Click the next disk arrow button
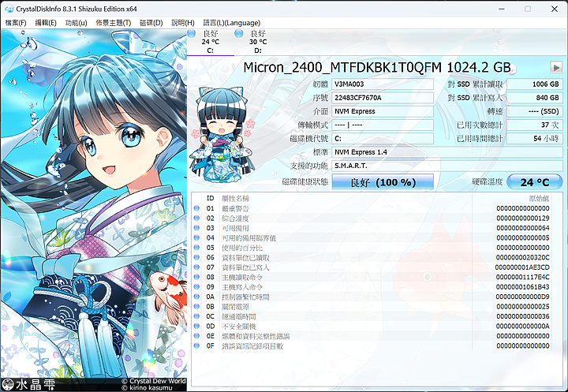 556,67
